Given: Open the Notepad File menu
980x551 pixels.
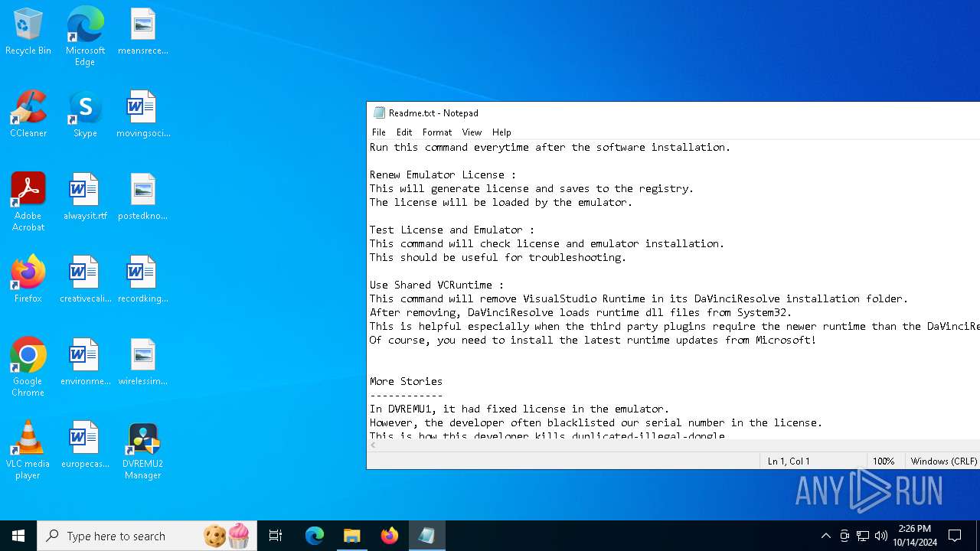Looking at the screenshot, I should (x=379, y=132).
